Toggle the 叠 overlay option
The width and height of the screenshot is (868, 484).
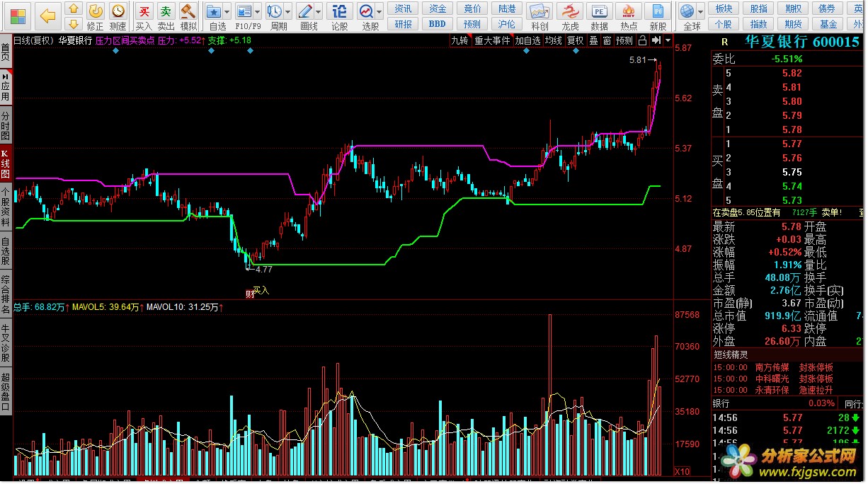pyautogui.click(x=594, y=40)
